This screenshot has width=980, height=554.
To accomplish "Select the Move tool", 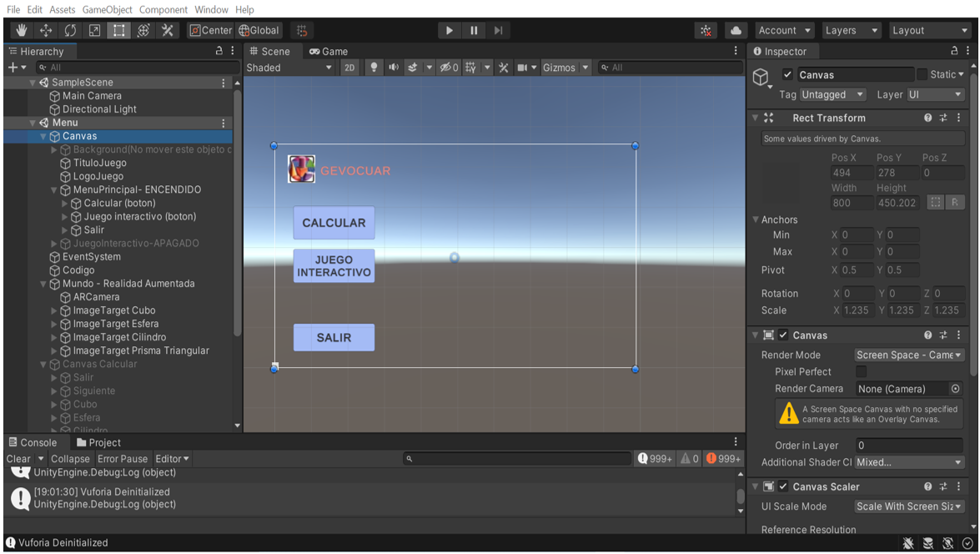I will coord(46,30).
